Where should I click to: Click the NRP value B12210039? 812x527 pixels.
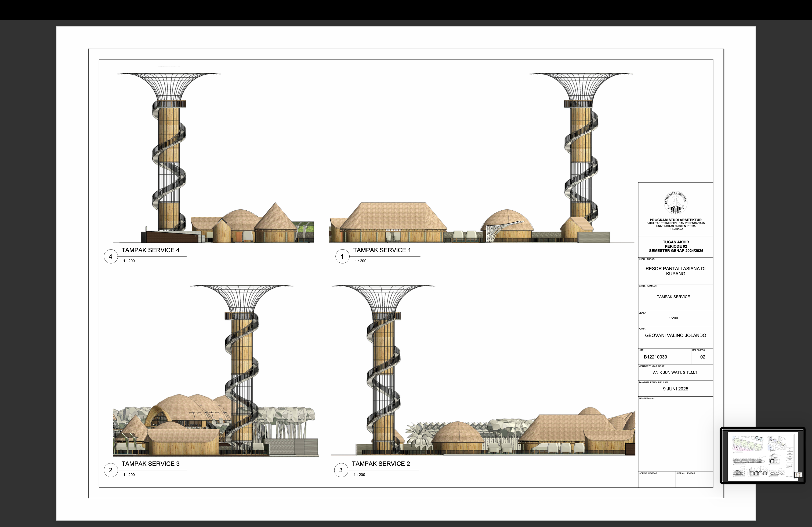(x=655, y=357)
